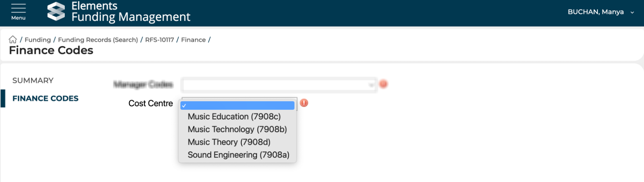Choose Music Education (7908c) from the list
Screen dimensions: 644x182
pos(234,117)
